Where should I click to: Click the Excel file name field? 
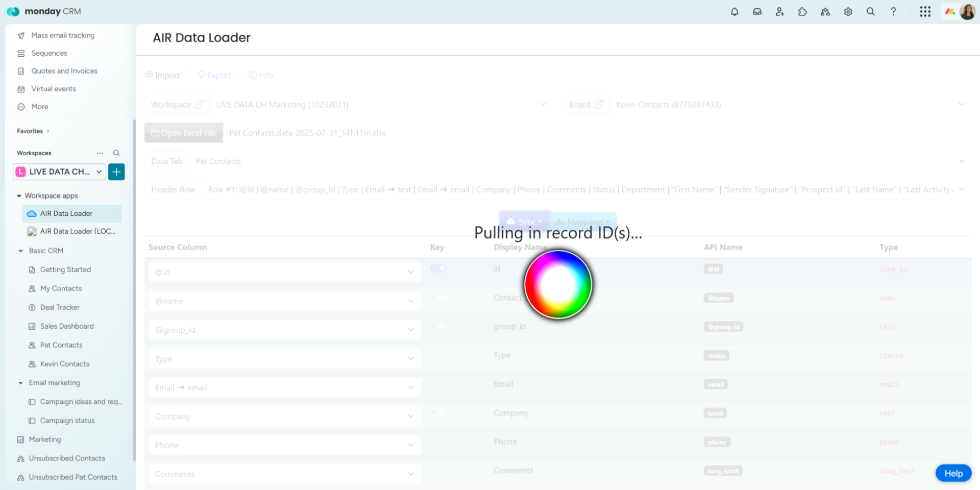tap(597, 133)
